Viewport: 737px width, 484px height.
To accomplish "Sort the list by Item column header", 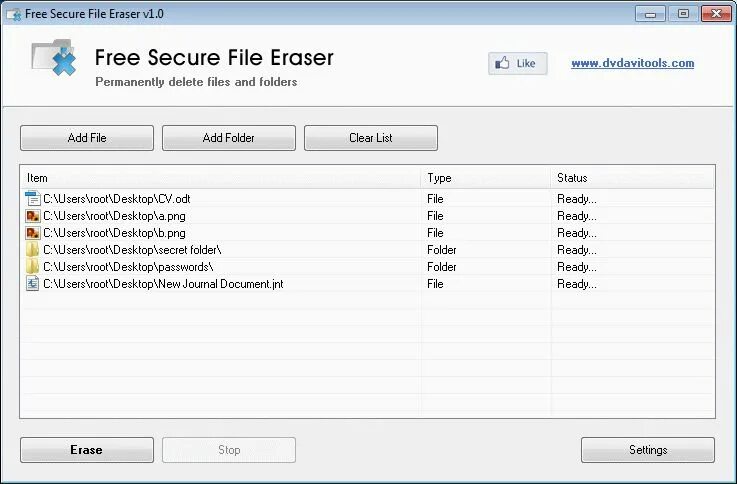I will [221, 178].
